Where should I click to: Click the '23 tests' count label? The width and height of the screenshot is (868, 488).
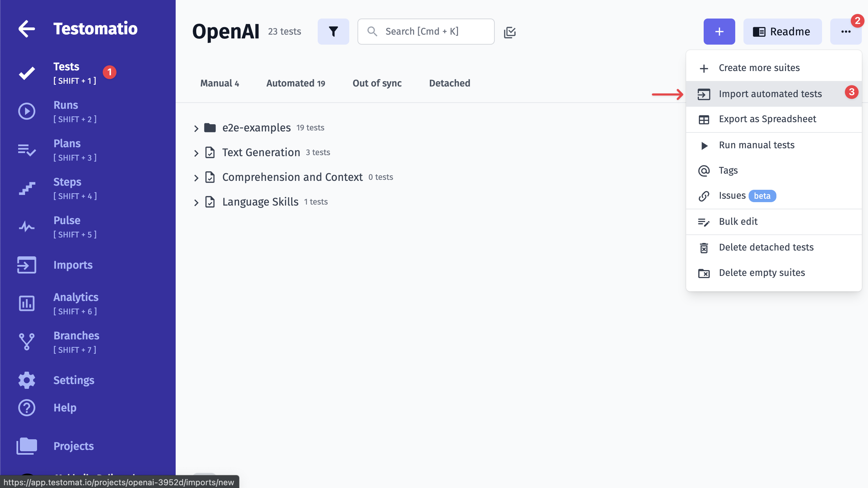pyautogui.click(x=284, y=32)
